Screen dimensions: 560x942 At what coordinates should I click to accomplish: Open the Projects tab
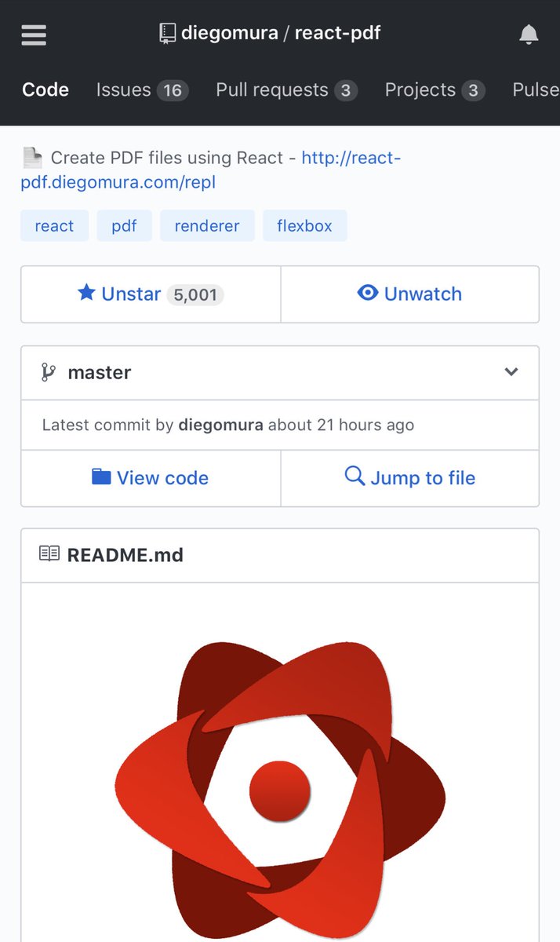click(x=435, y=90)
